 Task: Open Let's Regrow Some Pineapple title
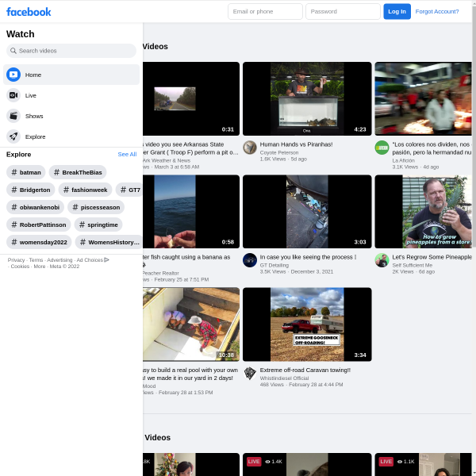432,257
